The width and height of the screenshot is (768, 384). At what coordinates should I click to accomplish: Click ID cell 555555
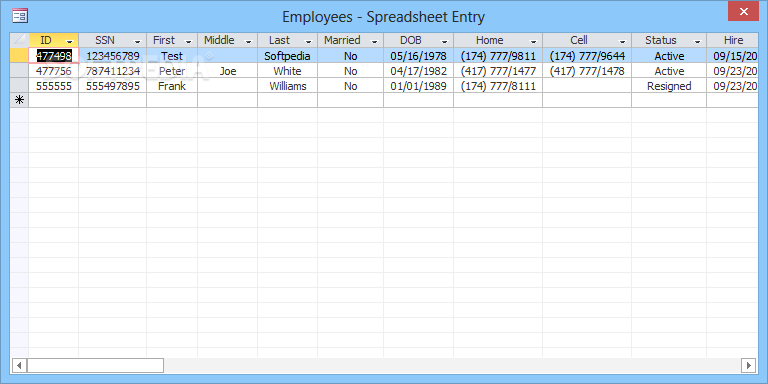[x=54, y=86]
